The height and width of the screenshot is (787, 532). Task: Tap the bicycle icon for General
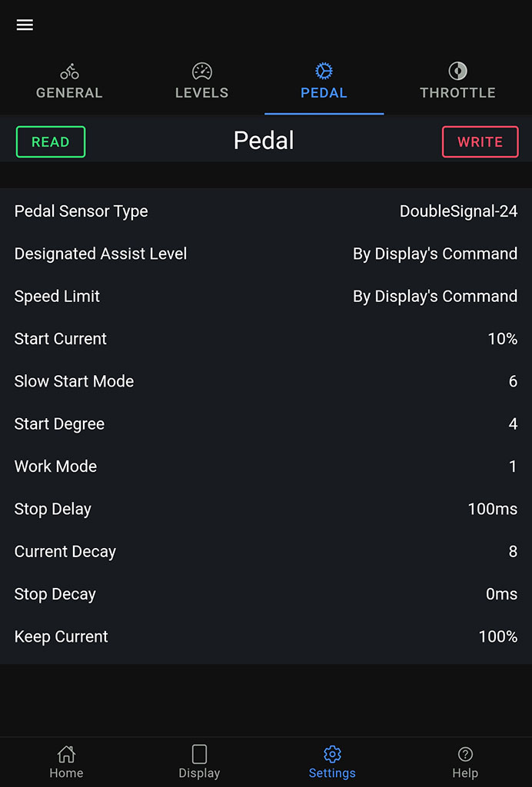(x=69, y=72)
